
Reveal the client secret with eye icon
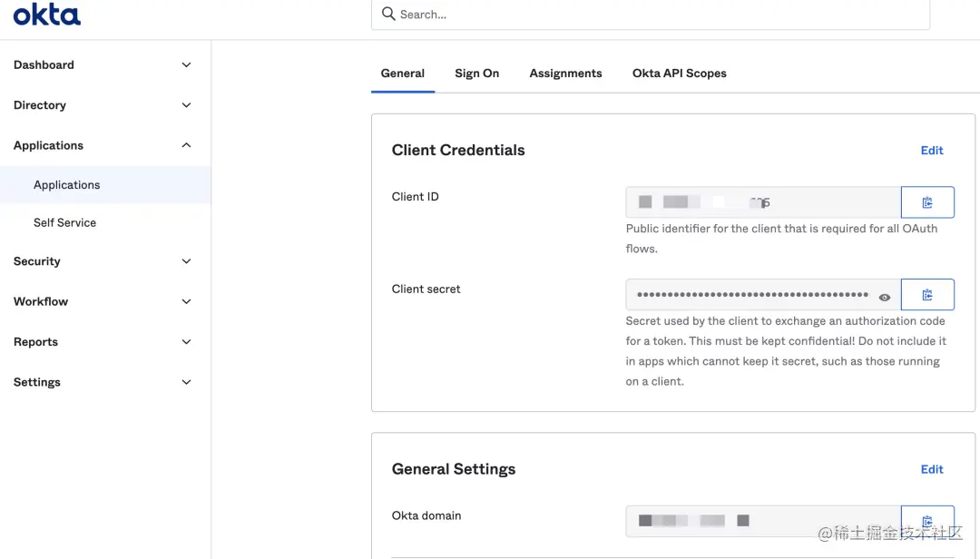(x=885, y=297)
